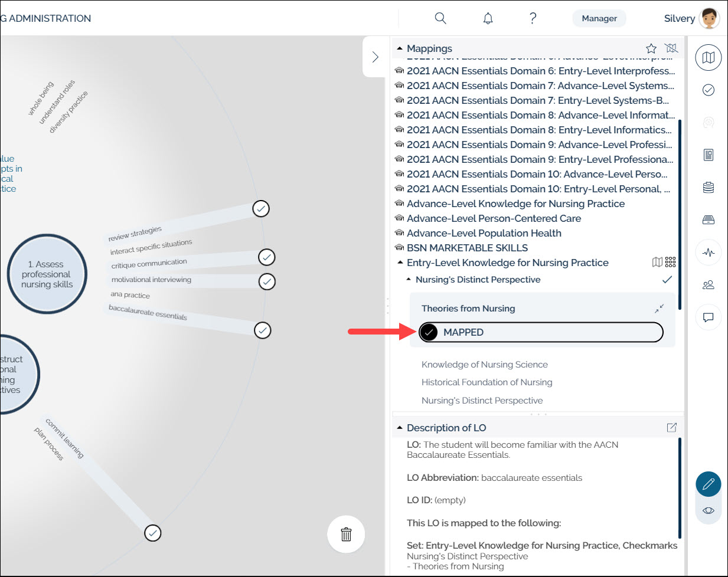Open the search magnifier icon
728x577 pixels.
click(x=440, y=18)
